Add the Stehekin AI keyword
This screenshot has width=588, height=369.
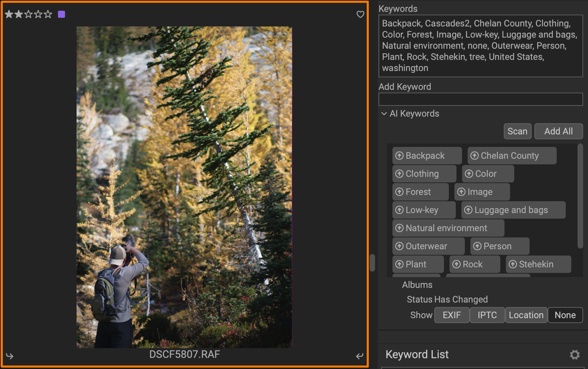538,264
